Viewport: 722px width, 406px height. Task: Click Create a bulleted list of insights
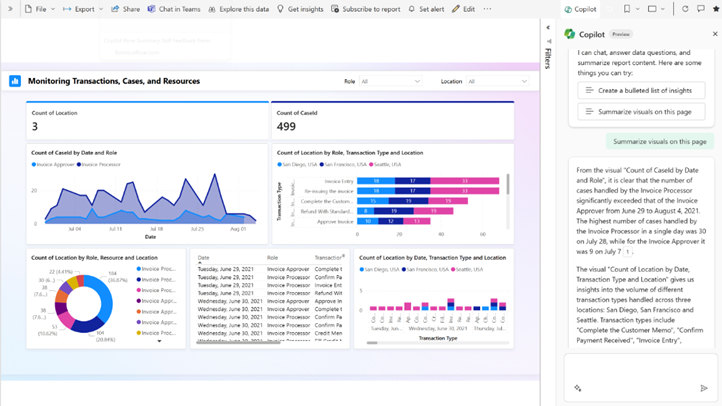pyautogui.click(x=641, y=90)
